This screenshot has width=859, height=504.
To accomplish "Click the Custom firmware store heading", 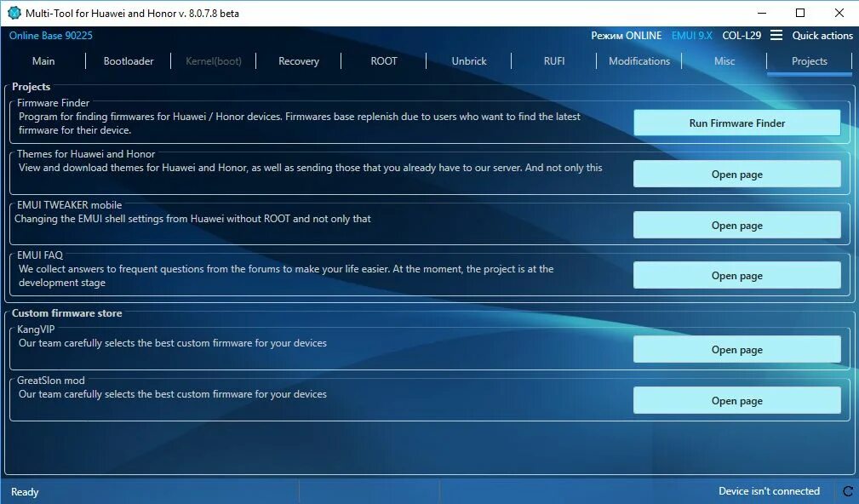I will point(67,312).
